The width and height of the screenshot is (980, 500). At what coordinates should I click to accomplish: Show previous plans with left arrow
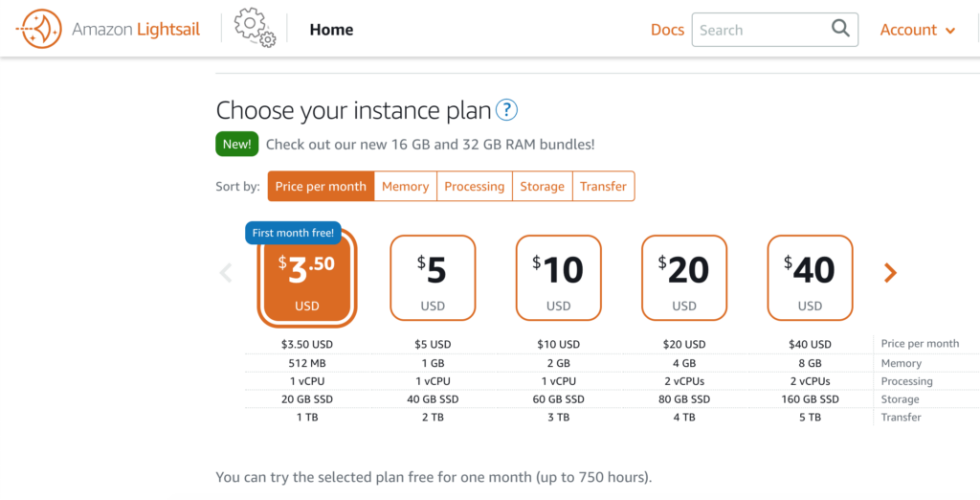click(226, 272)
